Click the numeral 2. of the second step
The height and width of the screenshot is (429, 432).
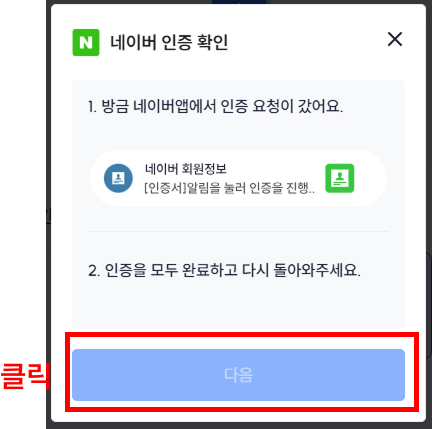[94, 271]
